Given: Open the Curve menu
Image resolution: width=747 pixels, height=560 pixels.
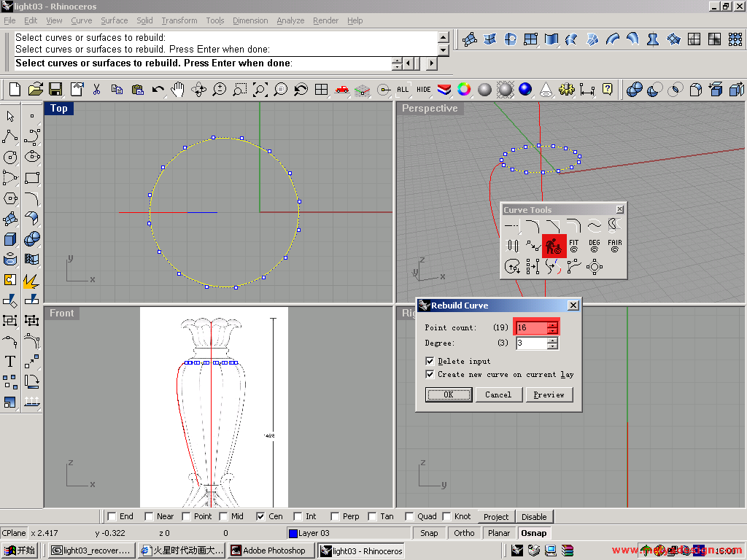Looking at the screenshot, I should tap(81, 20).
